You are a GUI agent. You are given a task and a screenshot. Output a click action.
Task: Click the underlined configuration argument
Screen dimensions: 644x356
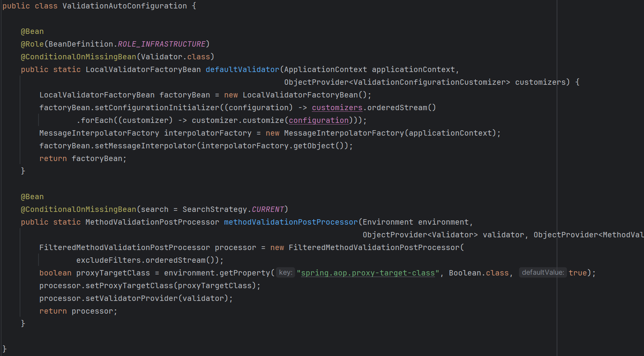pos(319,120)
